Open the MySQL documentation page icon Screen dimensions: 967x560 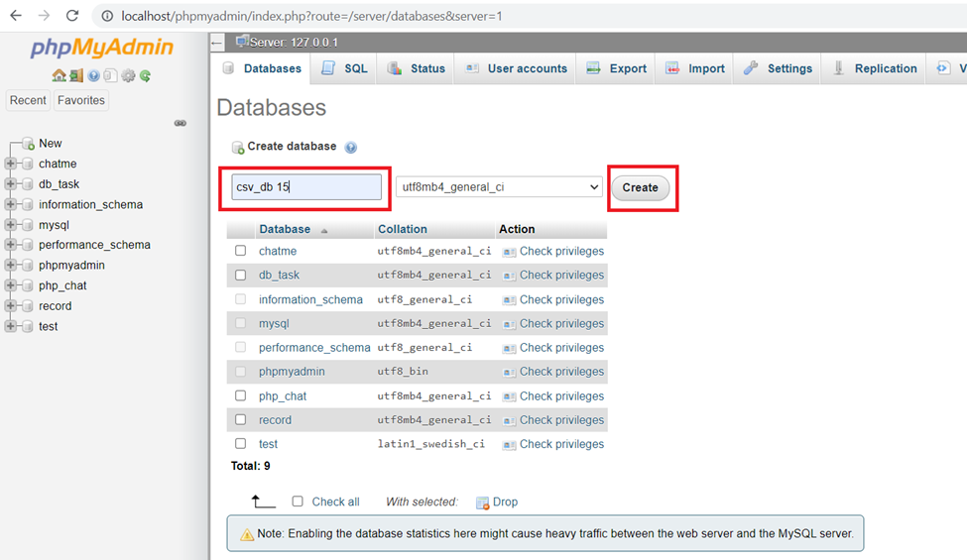tap(110, 75)
